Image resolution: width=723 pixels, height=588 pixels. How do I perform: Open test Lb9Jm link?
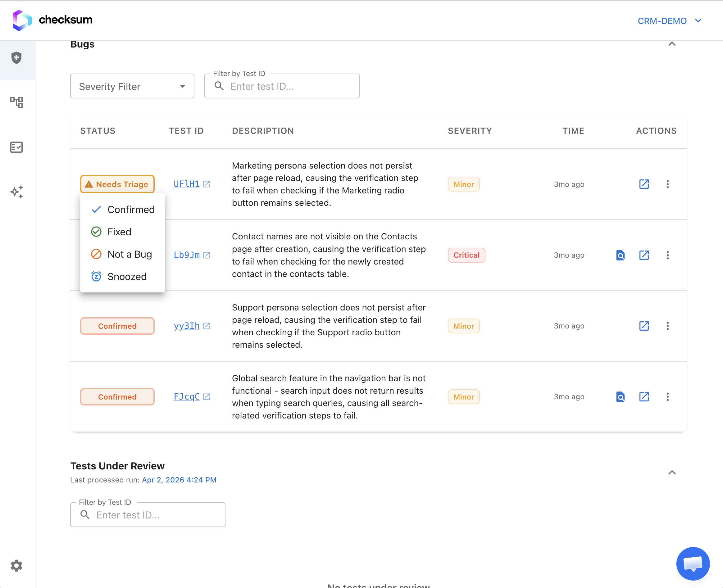point(186,255)
